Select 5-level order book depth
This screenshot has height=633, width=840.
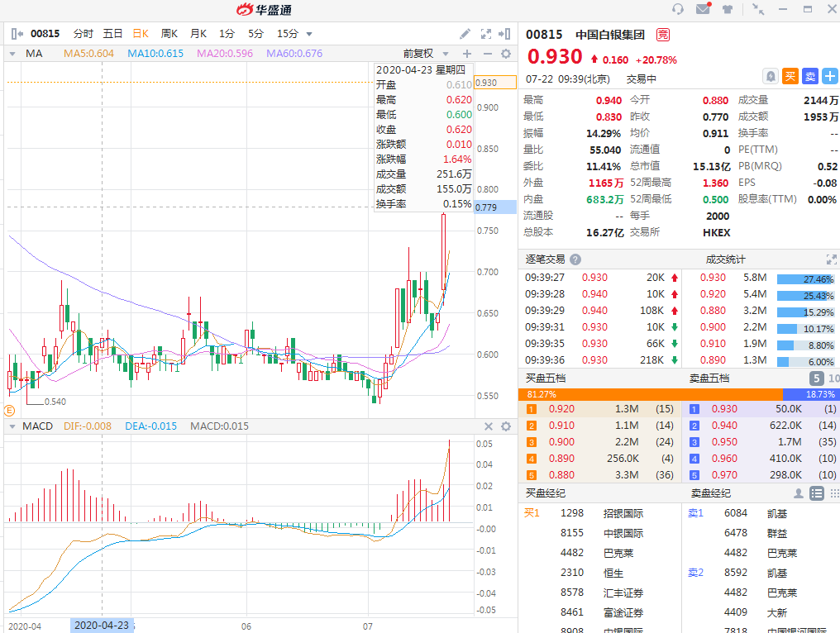pyautogui.click(x=816, y=378)
